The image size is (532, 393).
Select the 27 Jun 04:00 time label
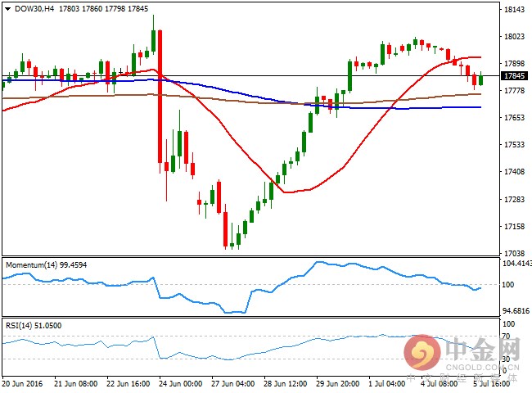tap(232, 383)
